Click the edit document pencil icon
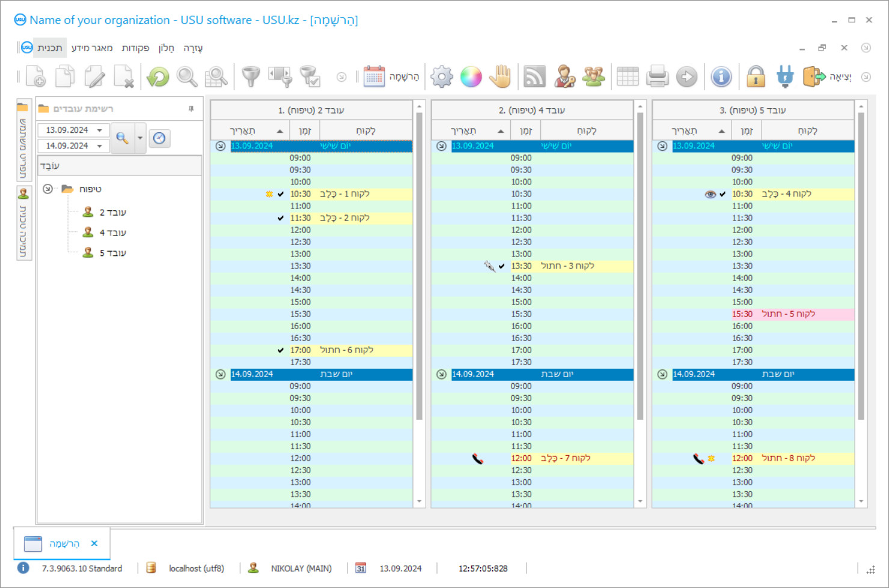This screenshot has width=889, height=588. click(x=94, y=77)
